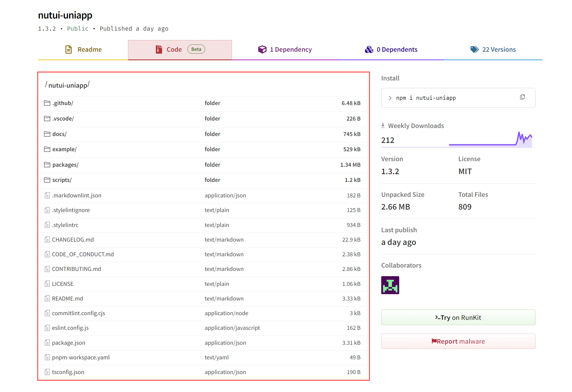The height and width of the screenshot is (392, 572).
Task: Click the file icon next to package.json
Action: coord(47,342)
